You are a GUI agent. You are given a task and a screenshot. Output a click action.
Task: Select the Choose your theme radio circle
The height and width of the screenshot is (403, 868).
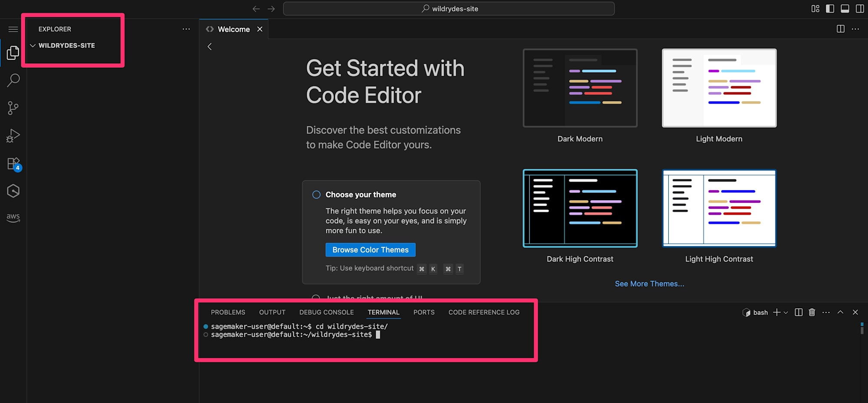tap(316, 195)
